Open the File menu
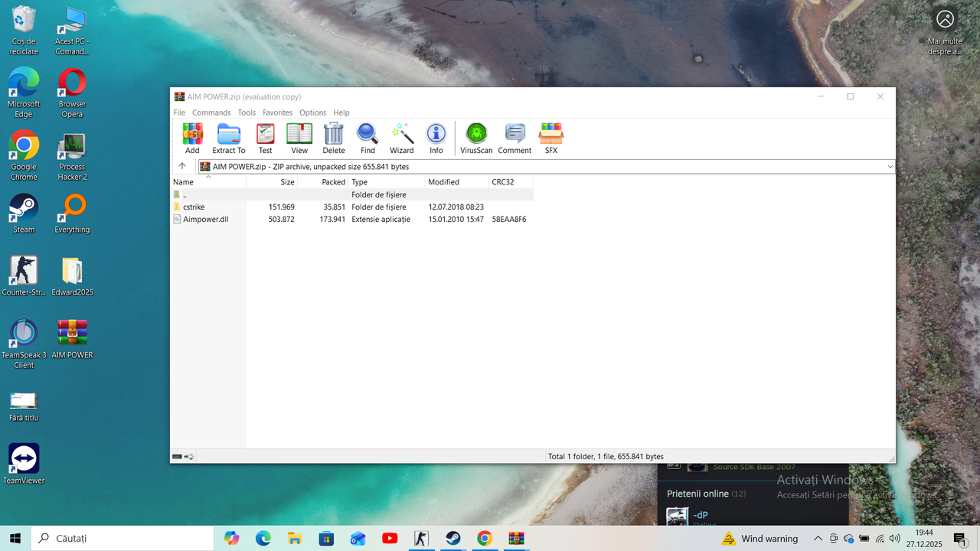 point(179,112)
